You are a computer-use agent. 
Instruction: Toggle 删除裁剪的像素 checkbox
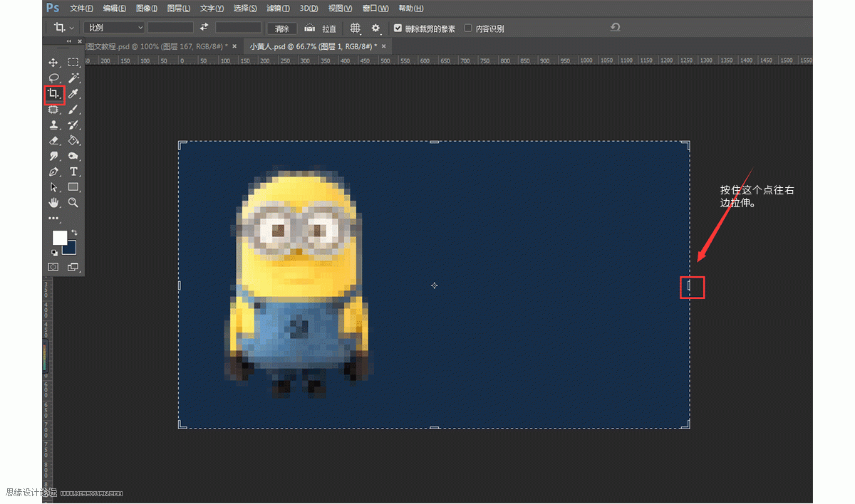[398, 28]
